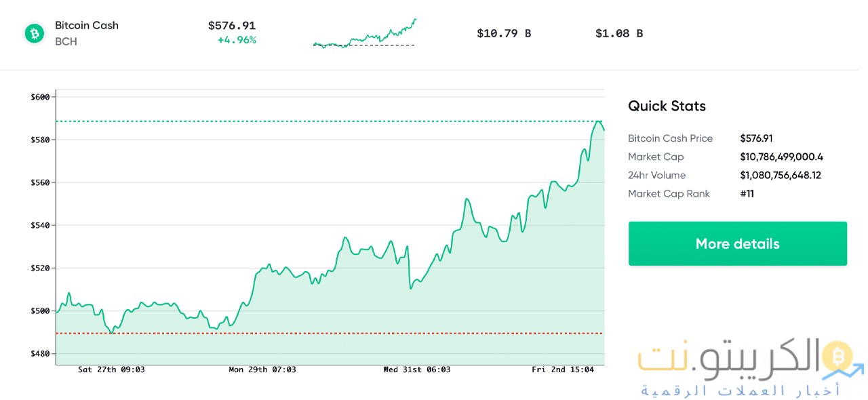Screen dimensions: 868x400
Task: Click the $1.08 B volume value
Action: 618,33
